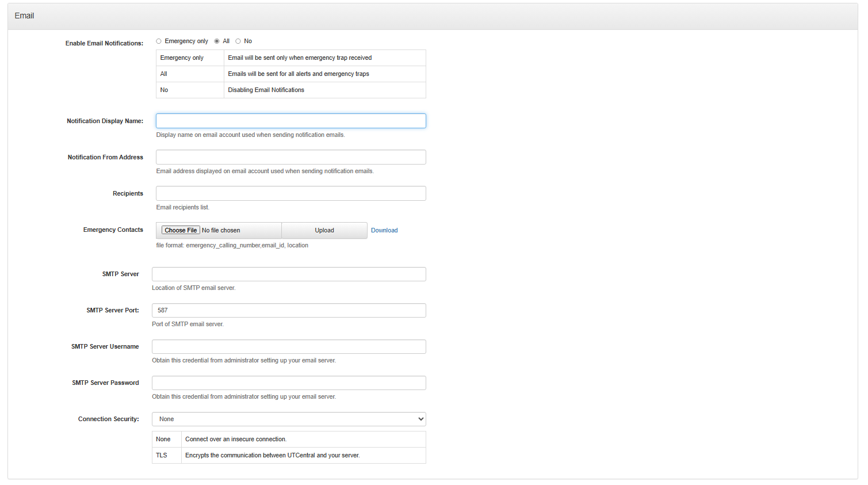Click "Email will be sent only when emergency trap received"
Screen dimensions: 868x485
[300, 58]
